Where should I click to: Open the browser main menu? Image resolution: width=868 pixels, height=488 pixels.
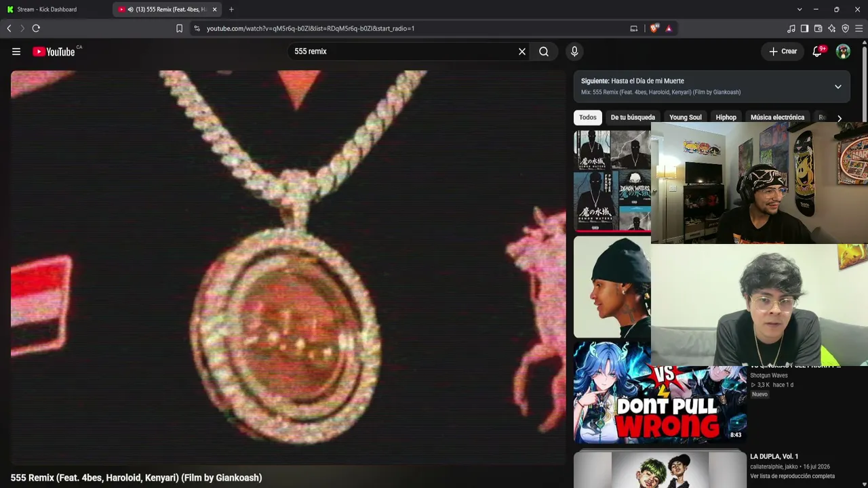click(x=859, y=28)
